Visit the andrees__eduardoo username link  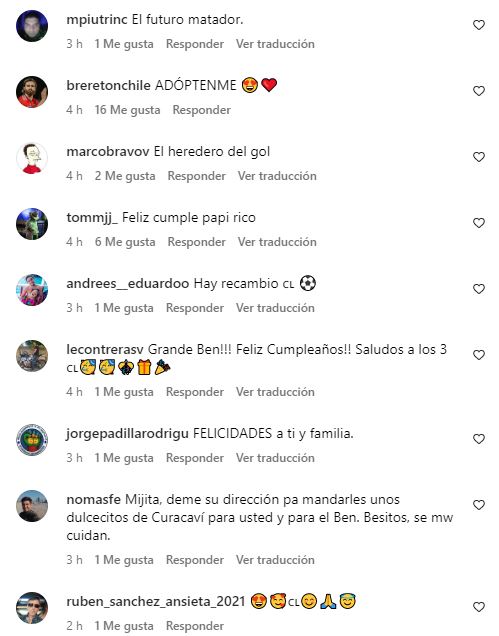pyautogui.click(x=128, y=284)
